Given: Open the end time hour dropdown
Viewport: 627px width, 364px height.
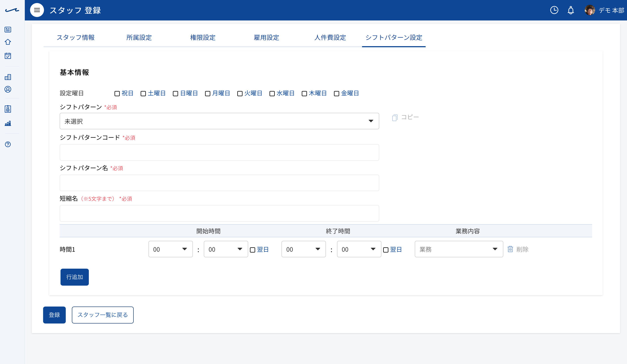Looking at the screenshot, I should (x=303, y=249).
